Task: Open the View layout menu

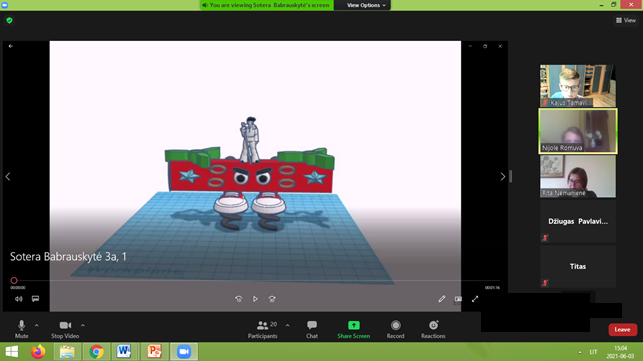Action: coord(626,20)
